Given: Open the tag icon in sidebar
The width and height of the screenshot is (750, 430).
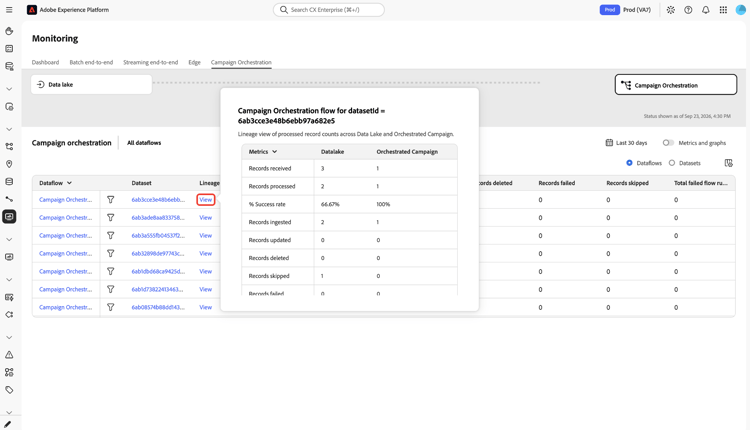Looking at the screenshot, I should tap(9, 390).
